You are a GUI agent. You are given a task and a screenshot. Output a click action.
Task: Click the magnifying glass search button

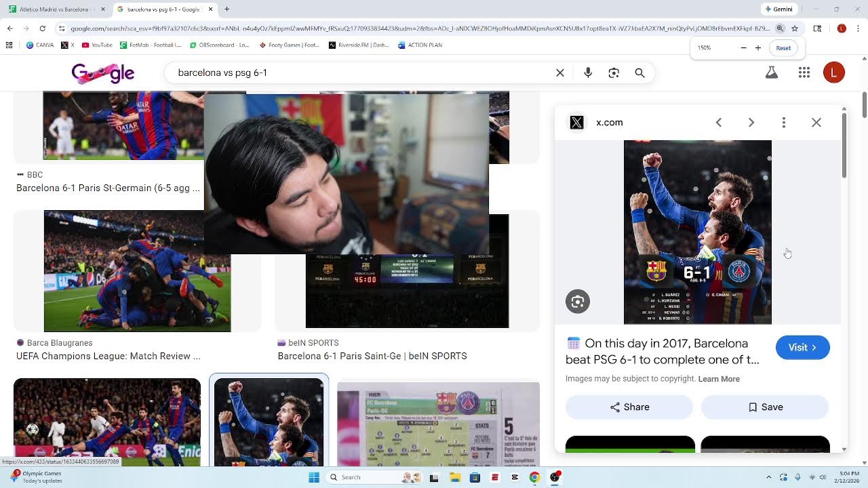(x=639, y=73)
